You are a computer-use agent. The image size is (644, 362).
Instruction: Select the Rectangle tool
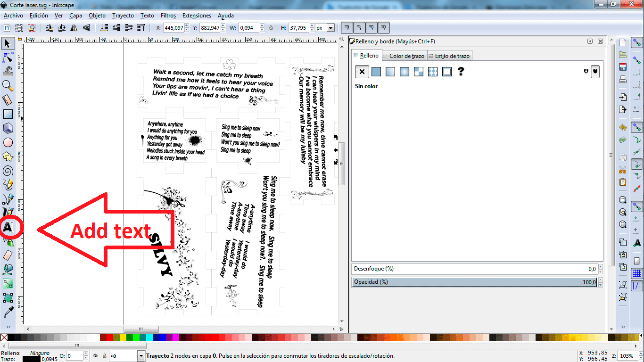(8, 114)
